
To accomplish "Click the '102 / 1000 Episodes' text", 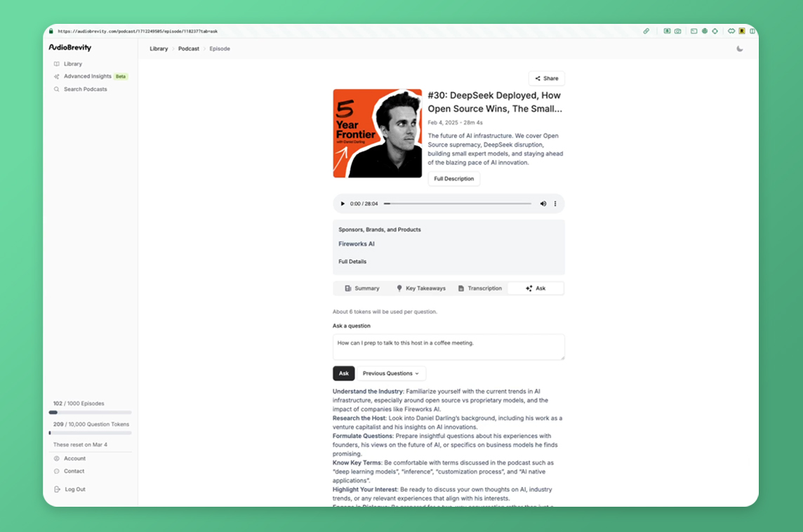I will (x=79, y=404).
